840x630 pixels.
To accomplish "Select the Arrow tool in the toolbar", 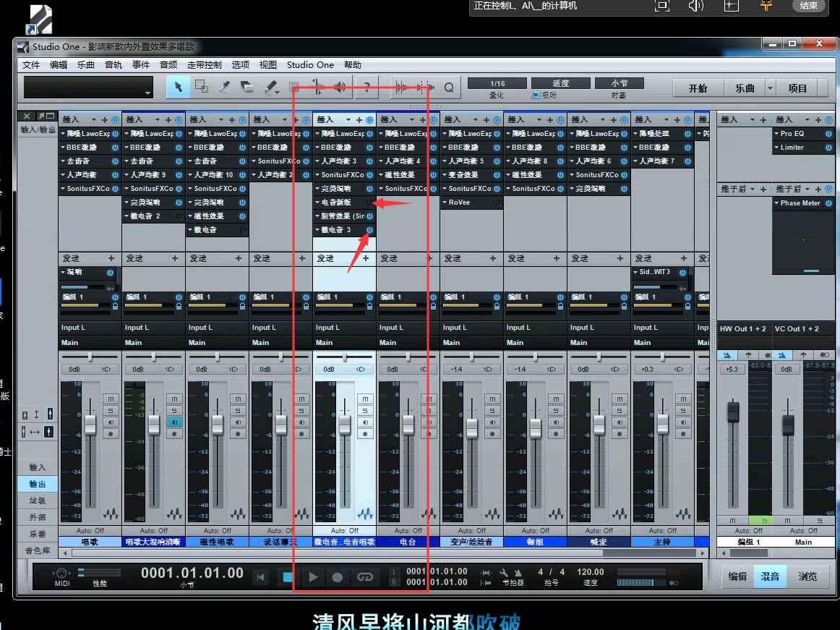I will 179,87.
